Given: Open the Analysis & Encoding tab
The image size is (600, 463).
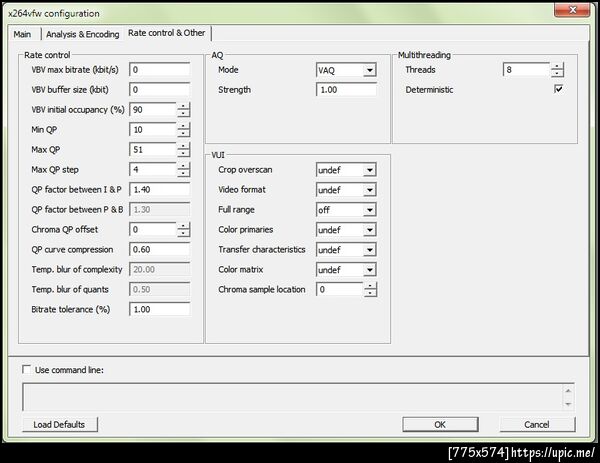Looking at the screenshot, I should (82, 34).
